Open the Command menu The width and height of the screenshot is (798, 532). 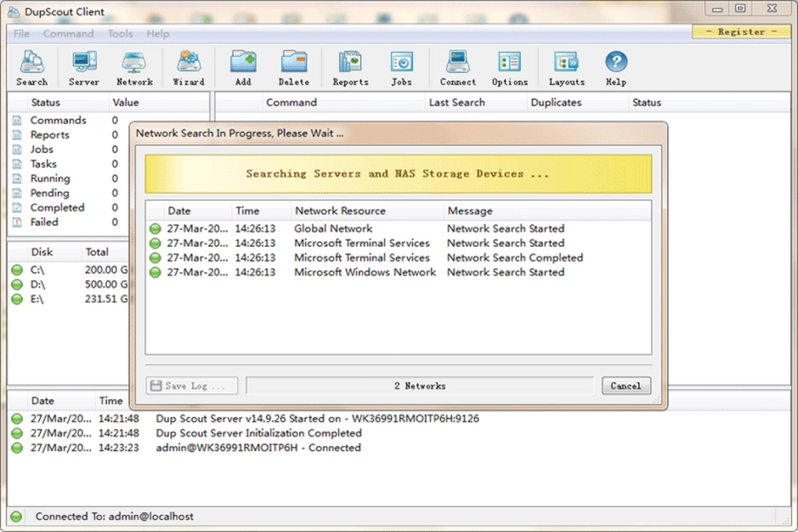(69, 33)
